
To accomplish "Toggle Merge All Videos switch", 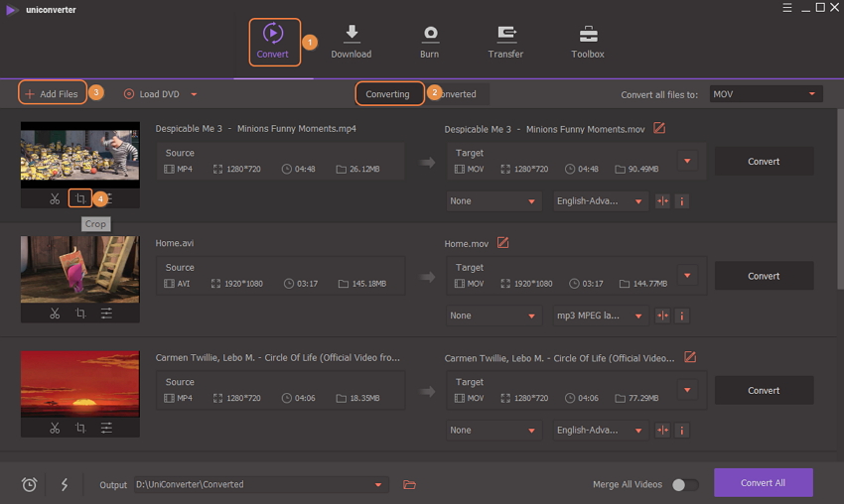I will coord(685,484).
